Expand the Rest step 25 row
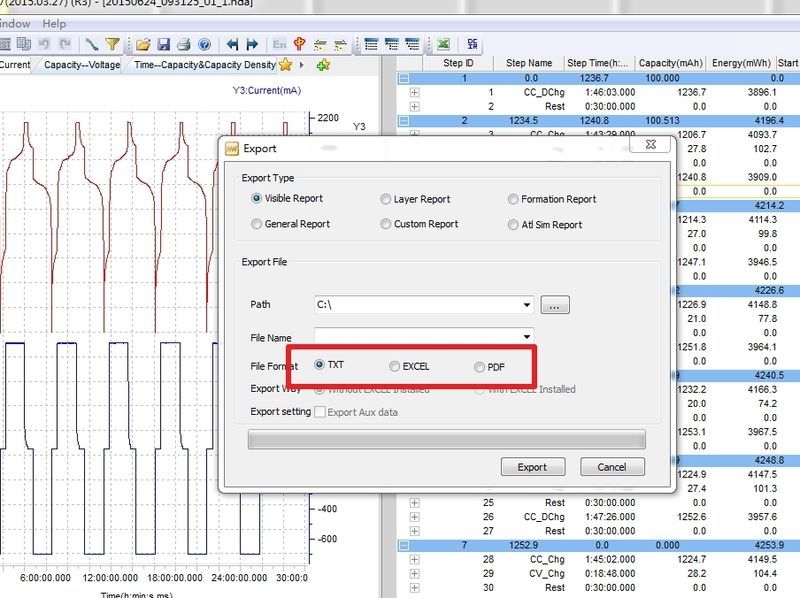The width and height of the screenshot is (800, 598). [x=415, y=503]
